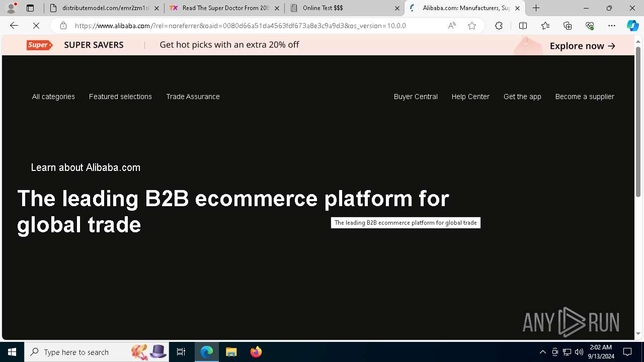The width and height of the screenshot is (644, 362).
Task: Click the leading B2B ecommerce headline
Action: 233,212
